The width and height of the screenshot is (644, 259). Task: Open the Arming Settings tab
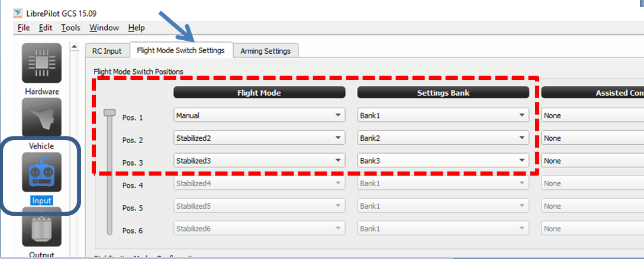pyautogui.click(x=265, y=51)
